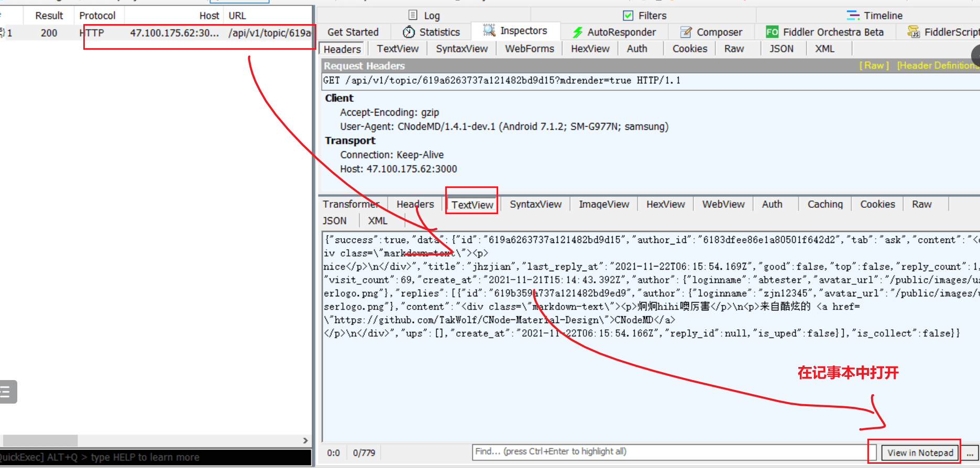Open response TextView tab
Viewport: 980px width, 468px height.
tap(472, 205)
